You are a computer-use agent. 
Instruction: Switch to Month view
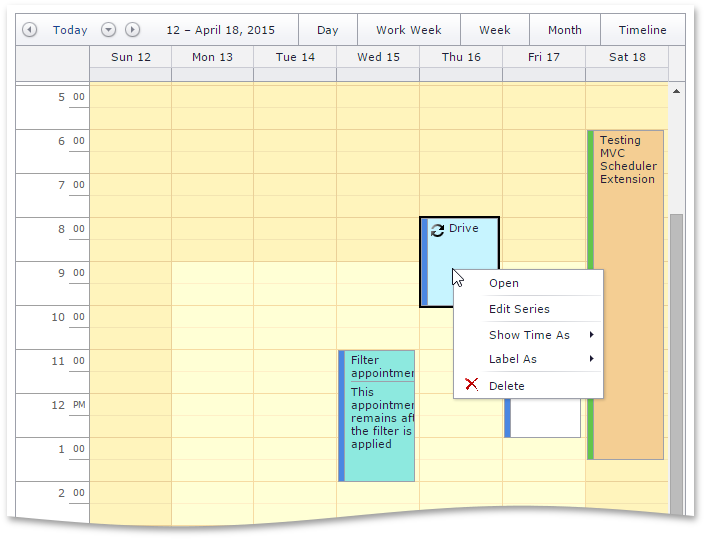[x=565, y=30]
